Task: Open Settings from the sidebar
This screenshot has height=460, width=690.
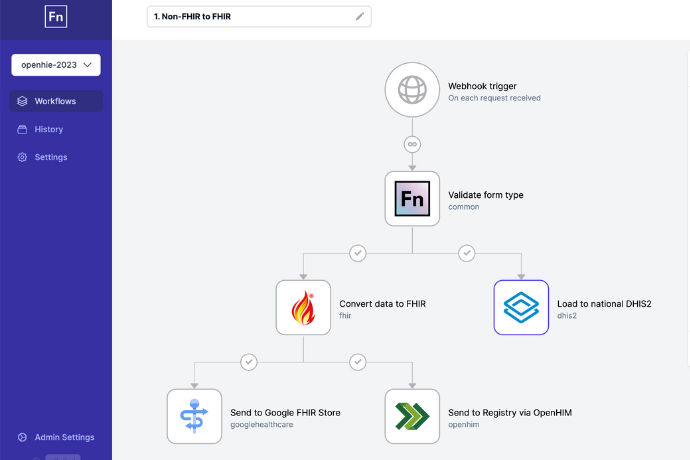Action: click(50, 157)
